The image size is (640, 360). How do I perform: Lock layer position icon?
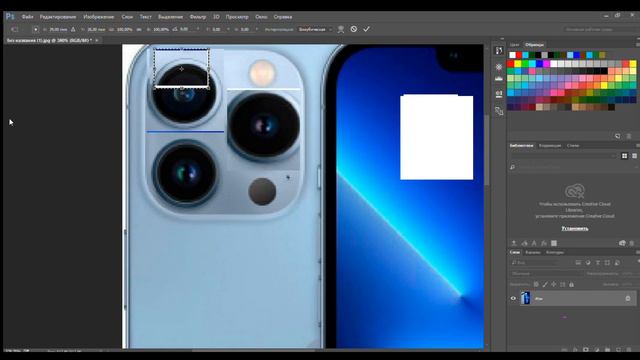554,284
